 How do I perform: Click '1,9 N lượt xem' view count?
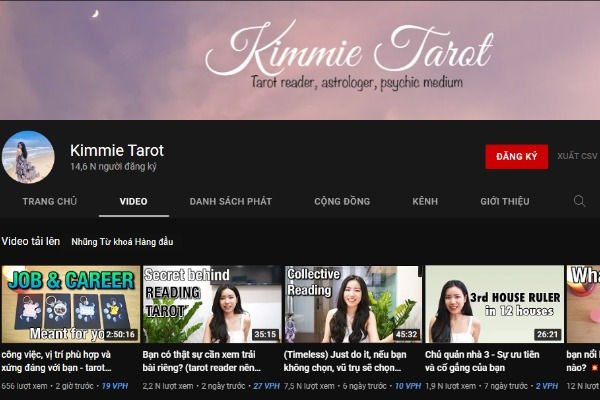click(450, 386)
